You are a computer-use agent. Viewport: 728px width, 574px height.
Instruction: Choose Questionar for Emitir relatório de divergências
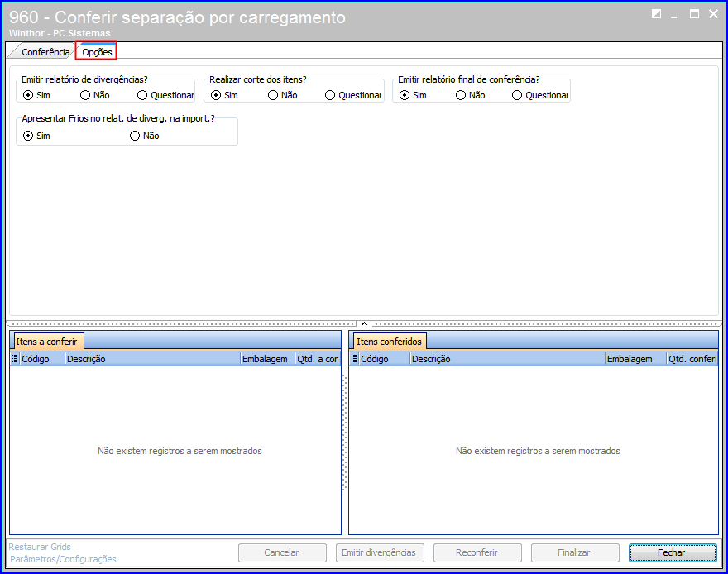[x=165, y=95]
